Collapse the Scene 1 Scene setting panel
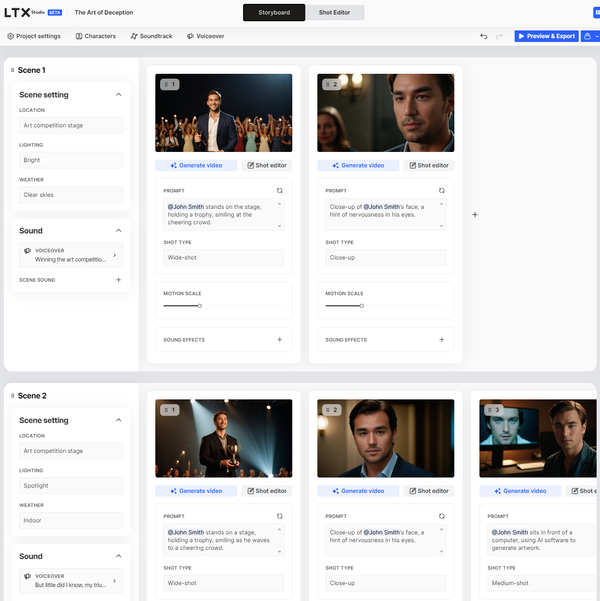 119,95
